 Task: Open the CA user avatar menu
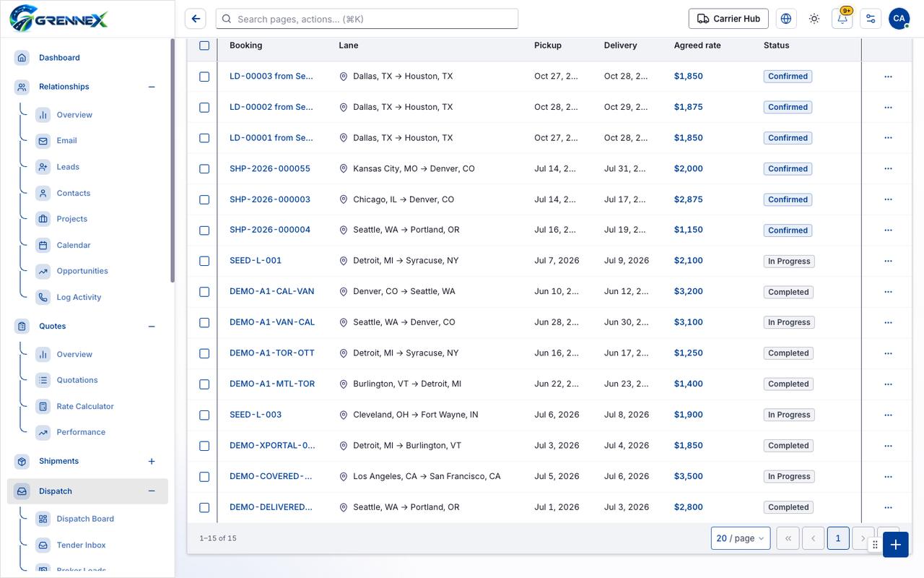pos(899,19)
